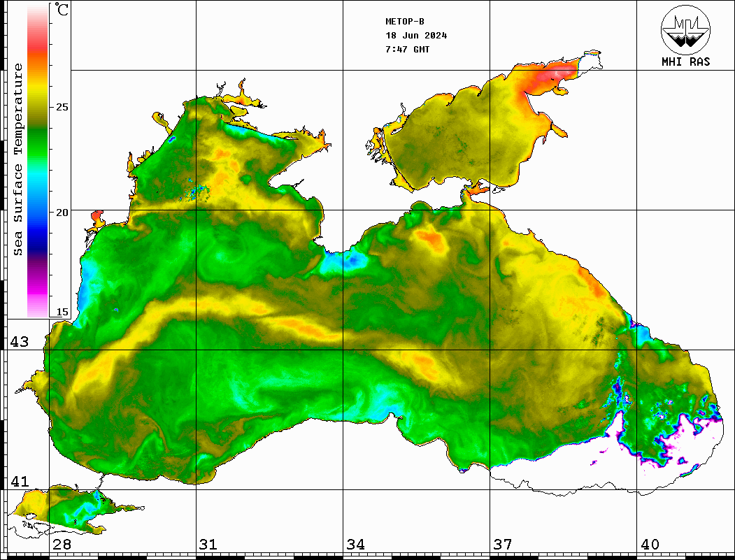Screen dimensions: 735x560
Task: Click longitude label '37'
Action: coord(503,544)
